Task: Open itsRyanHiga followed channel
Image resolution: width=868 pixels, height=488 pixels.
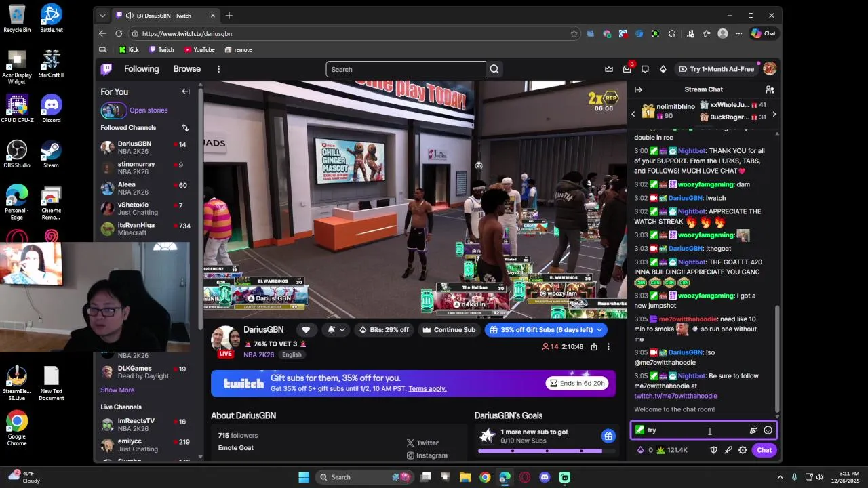Action: pos(144,228)
